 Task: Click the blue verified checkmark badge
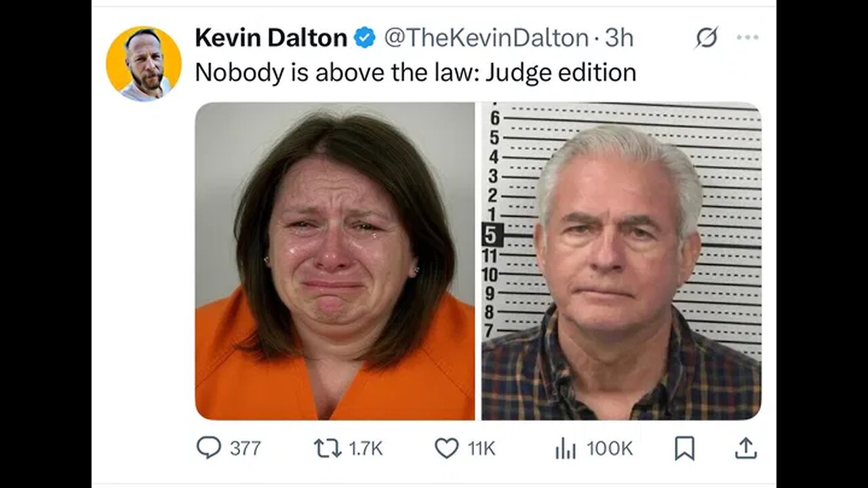coord(365,38)
